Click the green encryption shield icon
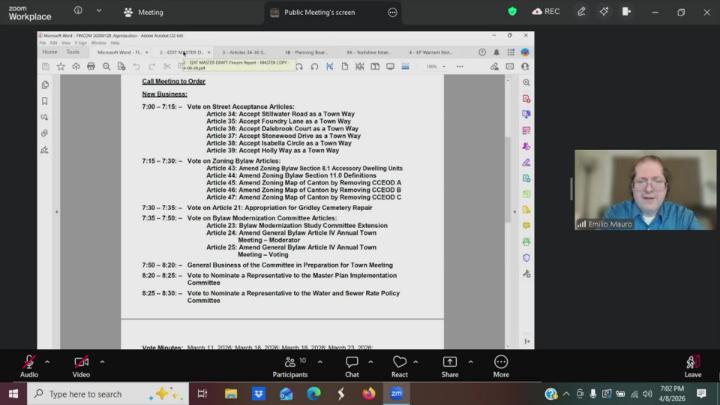 point(513,12)
